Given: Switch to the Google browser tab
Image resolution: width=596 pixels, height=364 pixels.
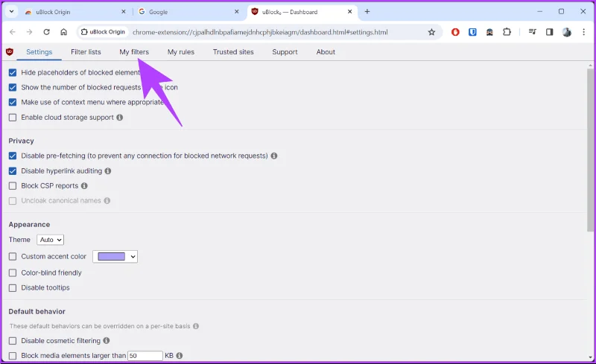Looking at the screenshot, I should [188, 12].
